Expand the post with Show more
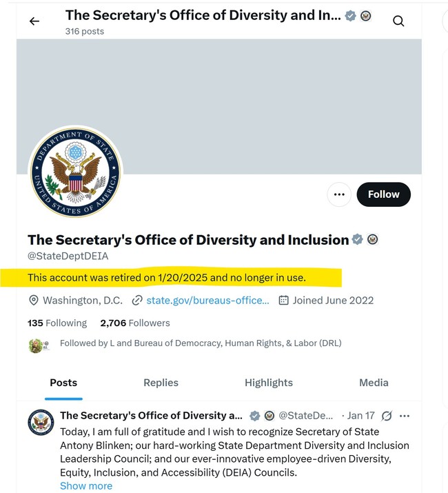This screenshot has width=448, height=493. [86, 485]
